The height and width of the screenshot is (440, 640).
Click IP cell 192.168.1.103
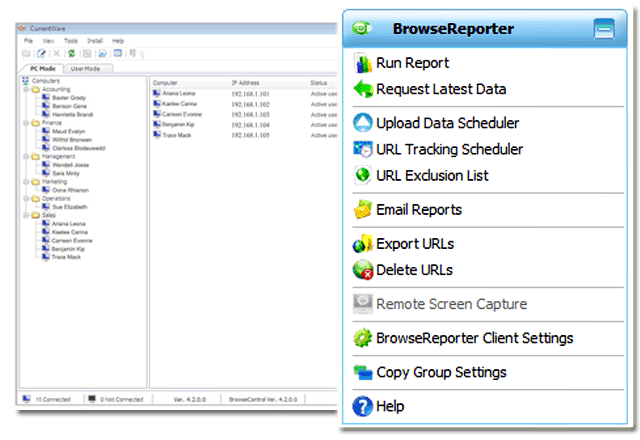point(250,115)
